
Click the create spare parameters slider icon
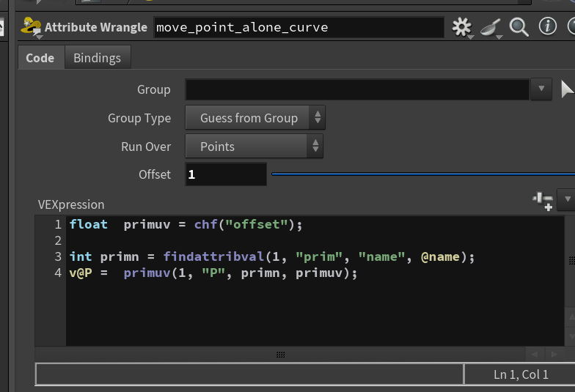pos(543,201)
